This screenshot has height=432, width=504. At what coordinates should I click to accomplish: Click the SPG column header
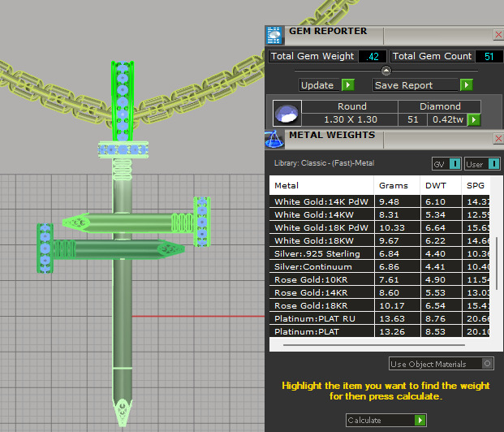click(476, 186)
